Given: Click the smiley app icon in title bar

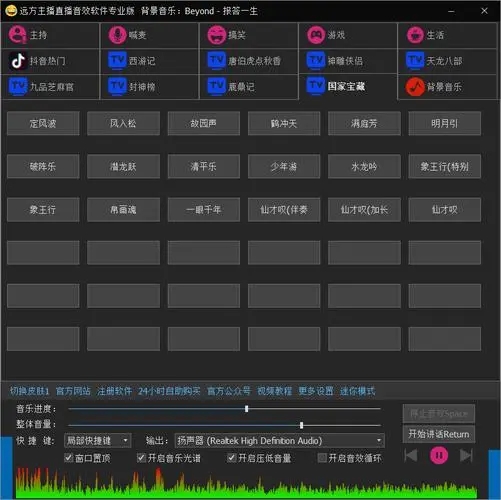Looking at the screenshot, I should (x=11, y=11).
